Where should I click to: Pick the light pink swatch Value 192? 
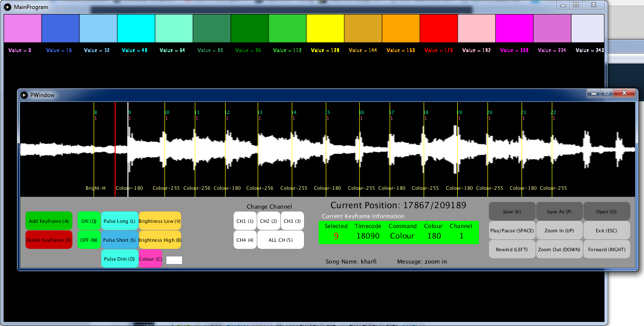coord(477,28)
